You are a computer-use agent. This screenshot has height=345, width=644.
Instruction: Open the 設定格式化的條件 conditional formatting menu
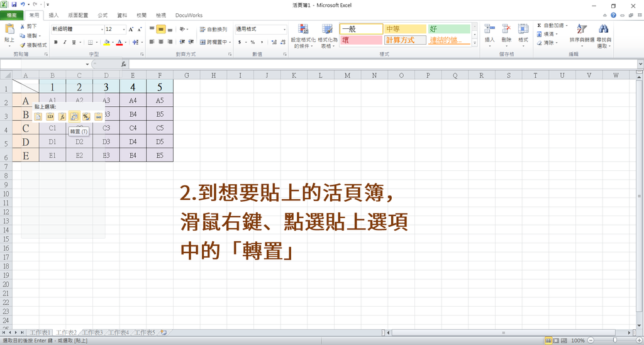click(x=303, y=36)
